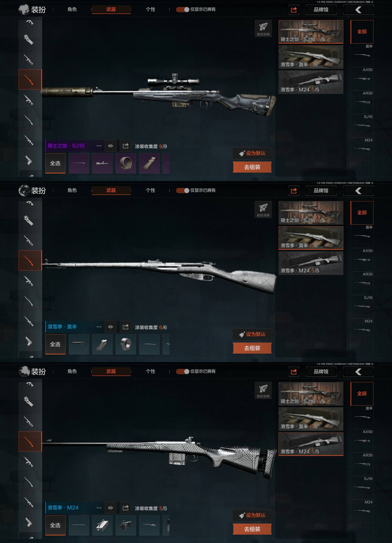This screenshot has width=392, height=543.
Task: Click the share icon before 涂装收集度 9/9
Action: click(x=125, y=146)
